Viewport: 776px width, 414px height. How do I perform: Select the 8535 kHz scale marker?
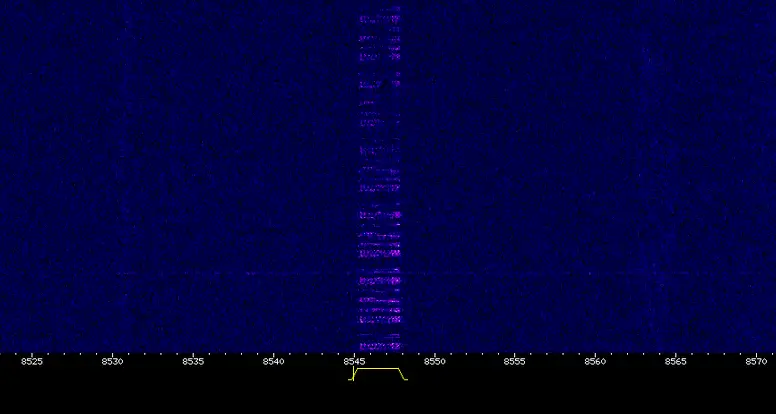point(193,361)
